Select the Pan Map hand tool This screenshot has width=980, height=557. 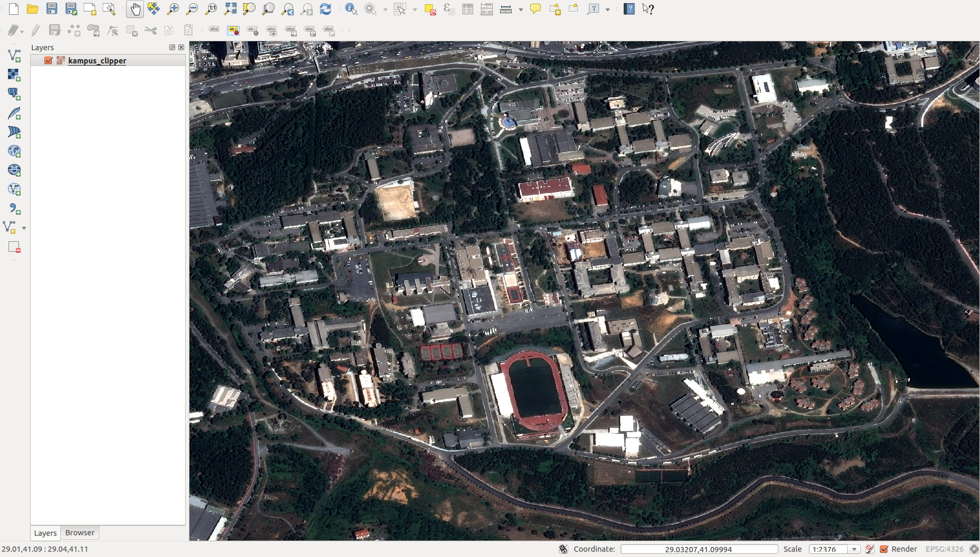[135, 9]
